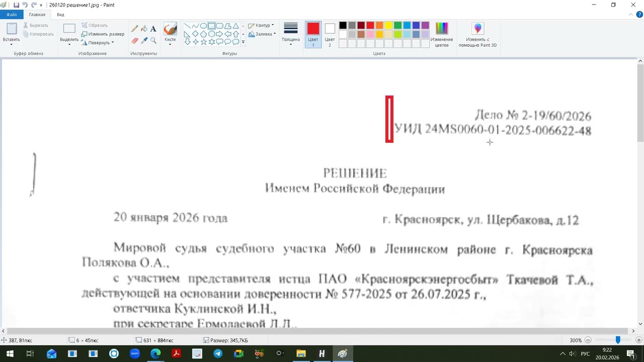Click the Save icon in title bar
644x362 pixels.
[16, 5]
